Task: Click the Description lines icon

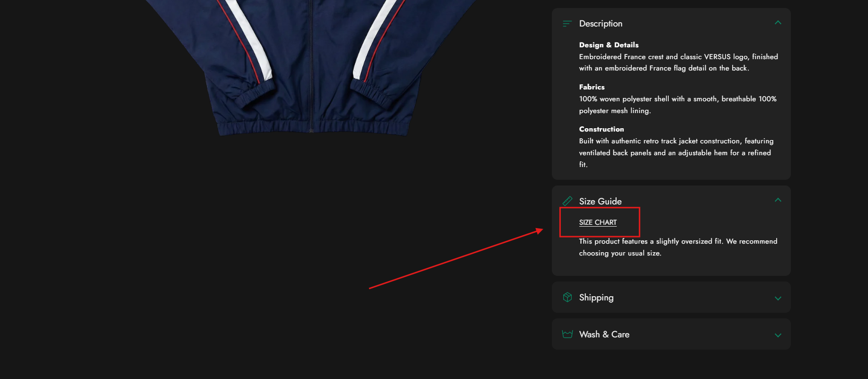Action: 567,24
